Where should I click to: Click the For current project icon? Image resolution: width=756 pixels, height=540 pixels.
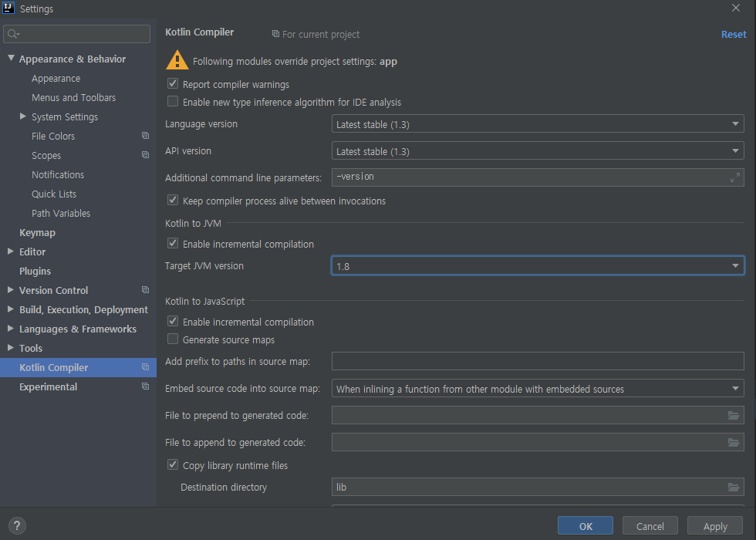pyautogui.click(x=275, y=34)
